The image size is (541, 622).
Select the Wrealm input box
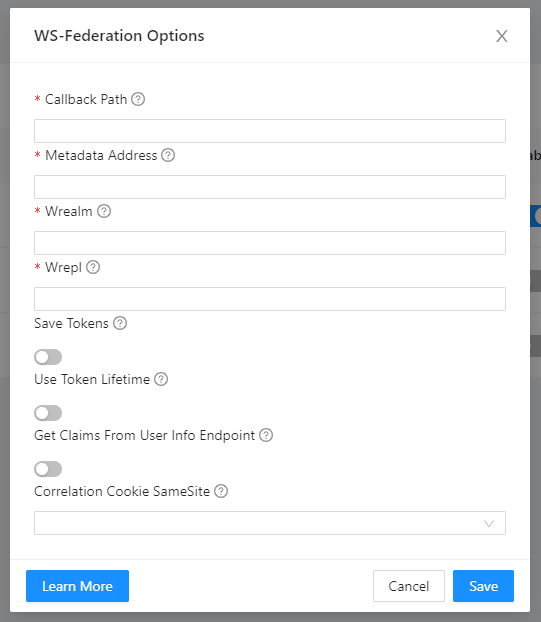tap(270, 243)
